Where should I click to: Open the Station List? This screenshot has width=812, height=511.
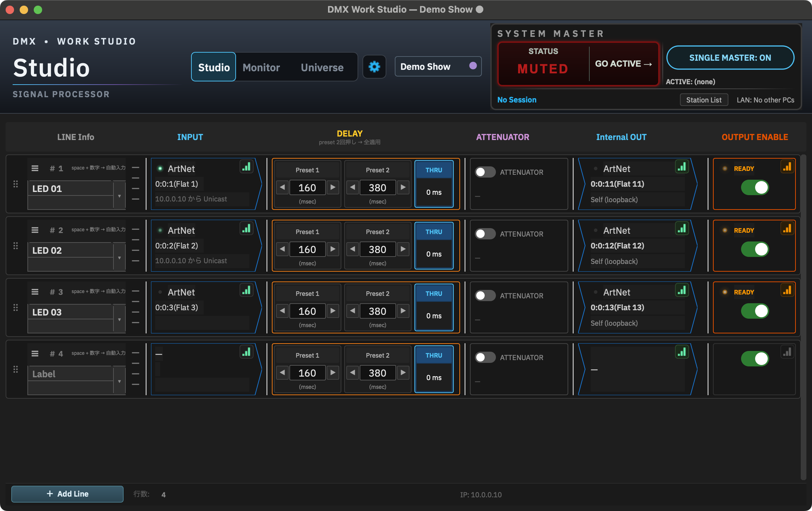click(704, 100)
